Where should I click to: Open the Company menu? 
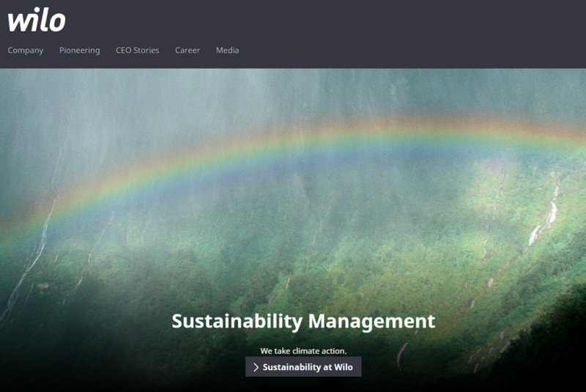(x=26, y=51)
